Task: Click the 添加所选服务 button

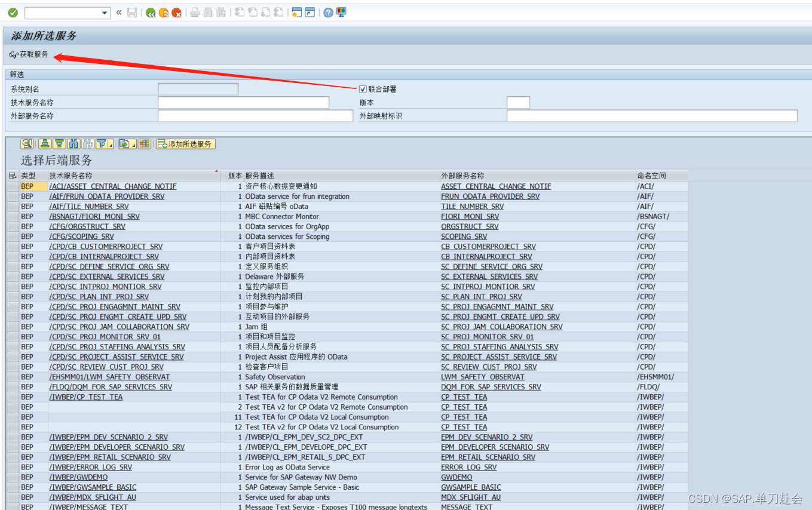Action: [x=185, y=144]
